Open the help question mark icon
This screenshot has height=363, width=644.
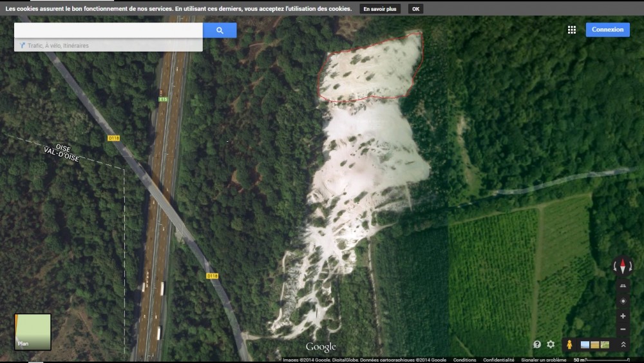(x=537, y=344)
